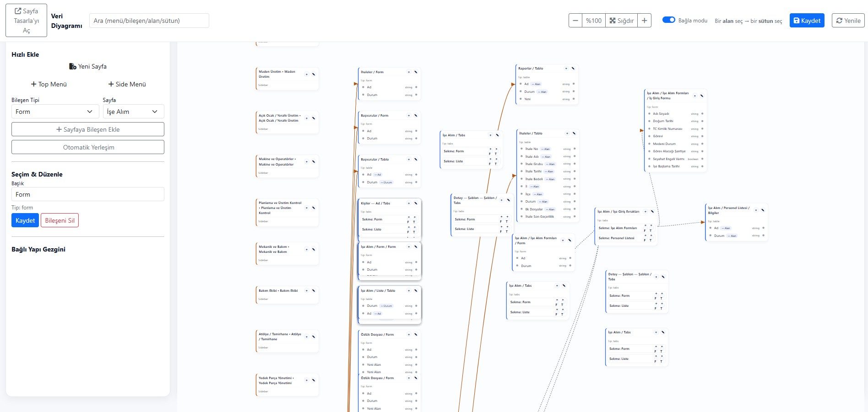Click the plus icon on Başvurular / Tablo node
Screen dimensions: 868x412
(409, 160)
